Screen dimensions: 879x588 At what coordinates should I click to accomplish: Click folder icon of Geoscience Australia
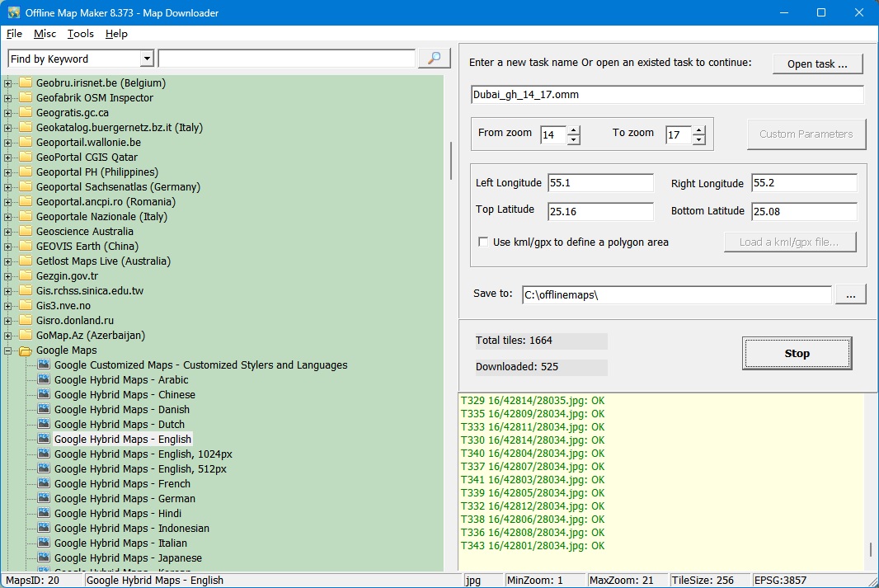point(26,232)
